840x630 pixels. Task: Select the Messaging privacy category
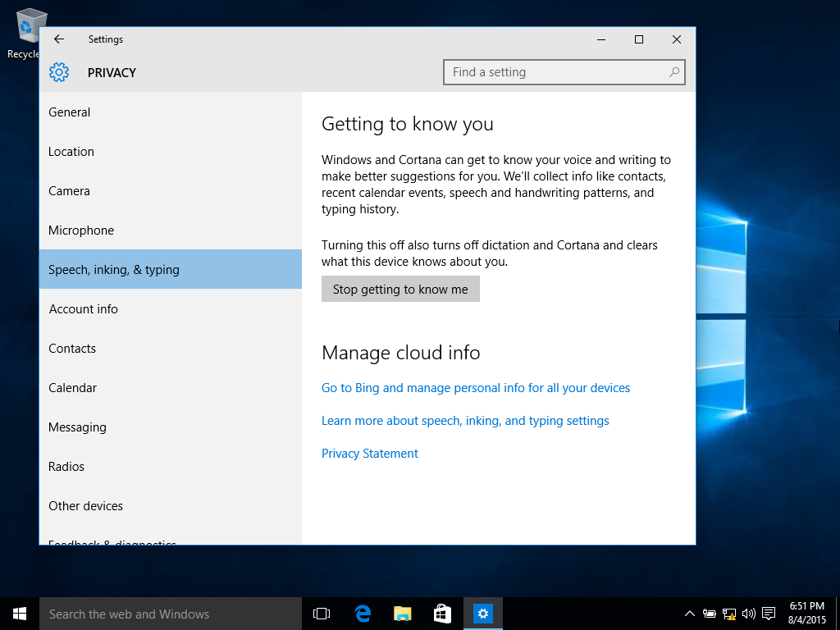coord(171,427)
